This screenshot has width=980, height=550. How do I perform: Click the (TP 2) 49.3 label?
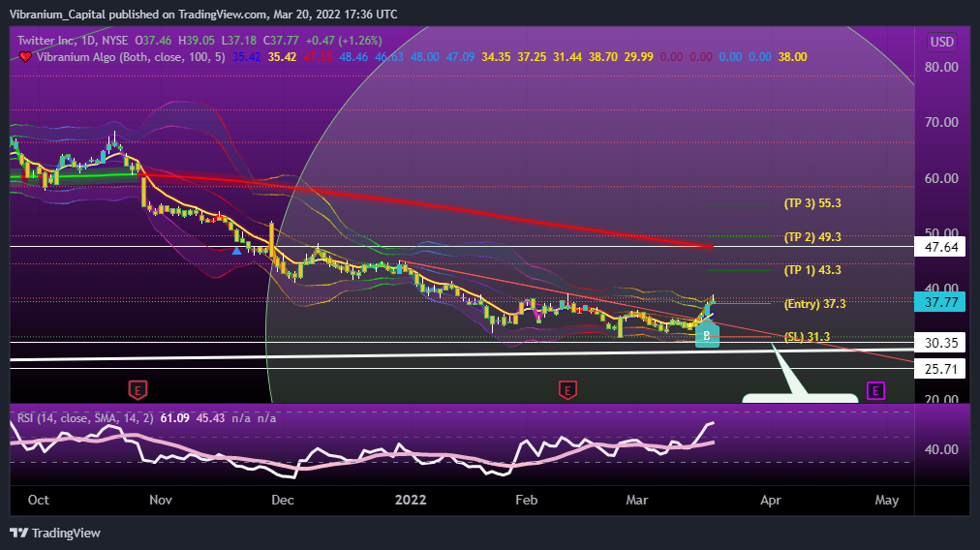tap(812, 237)
